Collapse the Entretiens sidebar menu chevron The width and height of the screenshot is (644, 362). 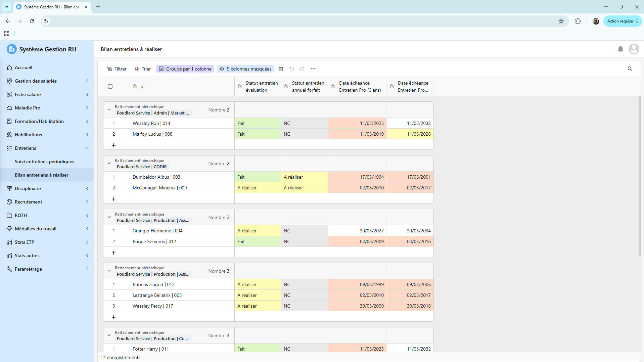(87, 148)
